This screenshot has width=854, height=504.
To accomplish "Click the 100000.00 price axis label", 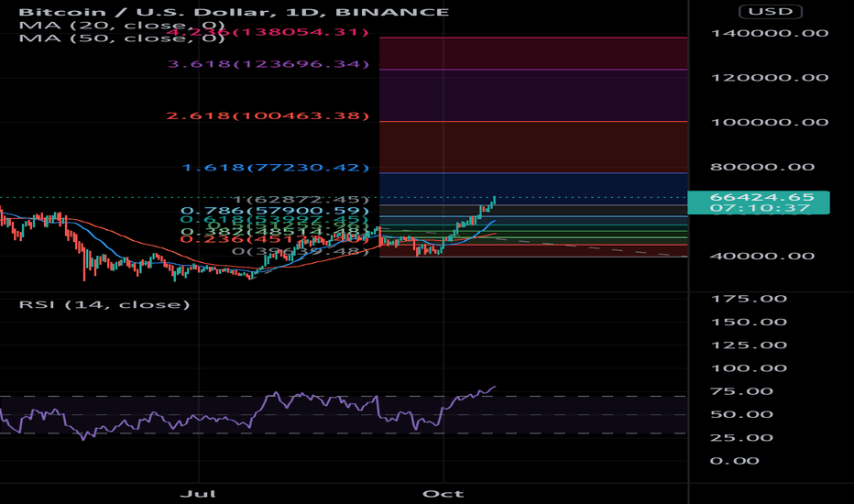I will 770,123.
